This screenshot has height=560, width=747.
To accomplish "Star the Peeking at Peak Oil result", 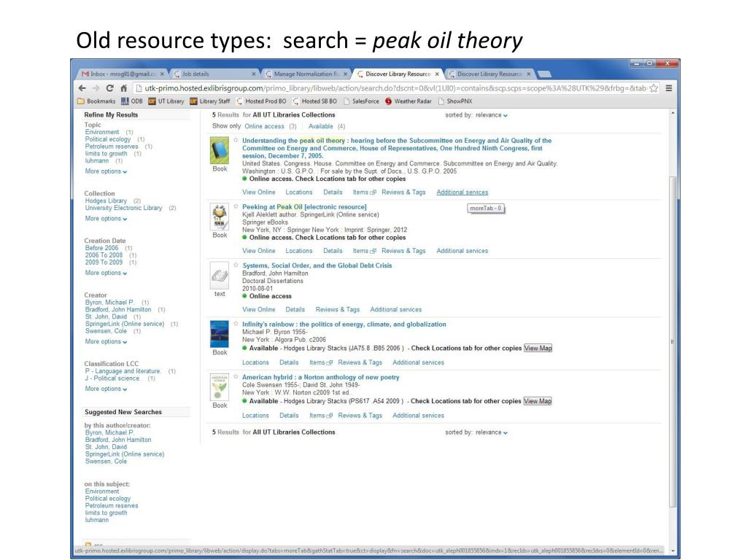I will coord(236,206).
